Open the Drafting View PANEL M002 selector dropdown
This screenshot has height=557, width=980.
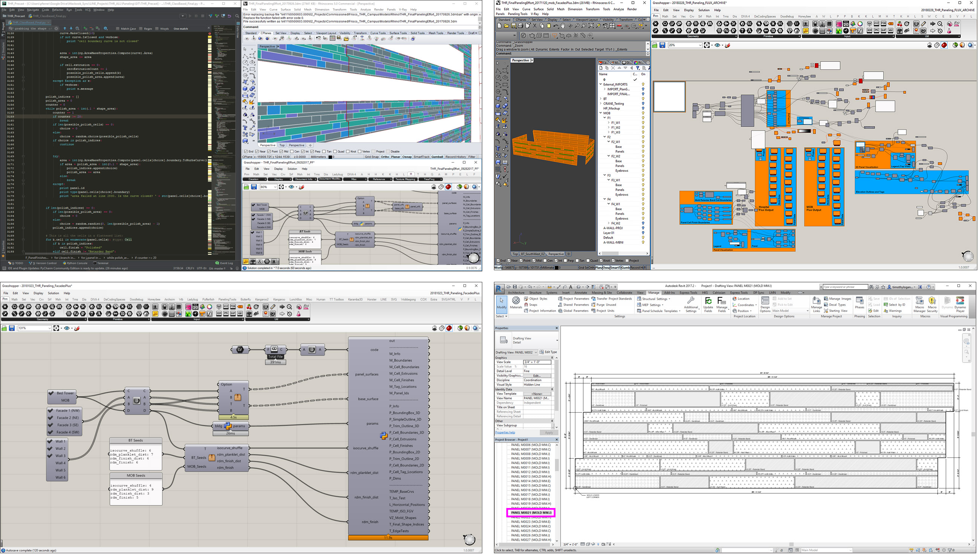pyautogui.click(x=536, y=352)
